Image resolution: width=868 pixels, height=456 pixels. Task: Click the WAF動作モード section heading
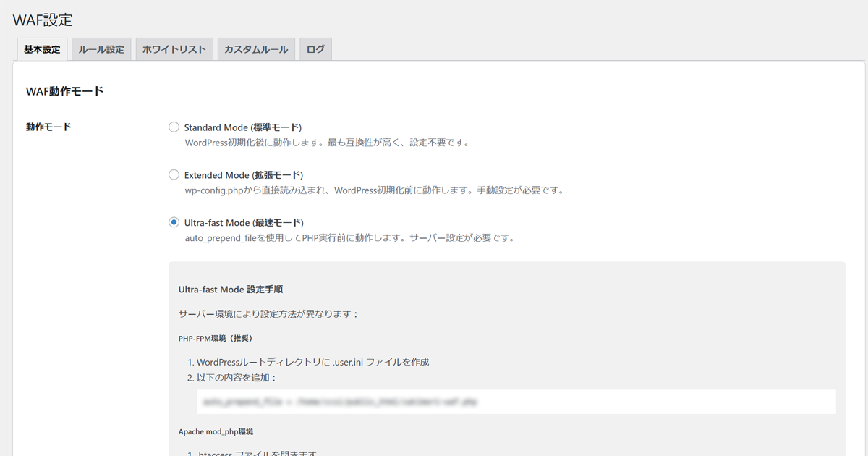pos(64,91)
